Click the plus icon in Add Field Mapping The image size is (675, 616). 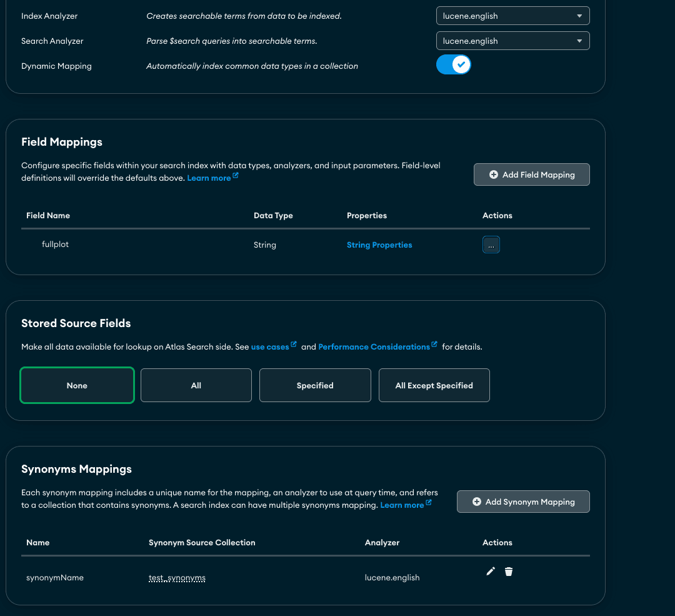[494, 175]
